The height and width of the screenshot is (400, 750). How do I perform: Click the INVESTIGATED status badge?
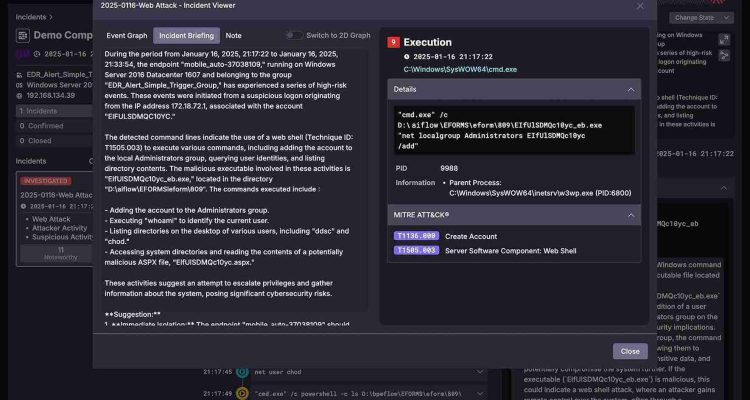45,181
